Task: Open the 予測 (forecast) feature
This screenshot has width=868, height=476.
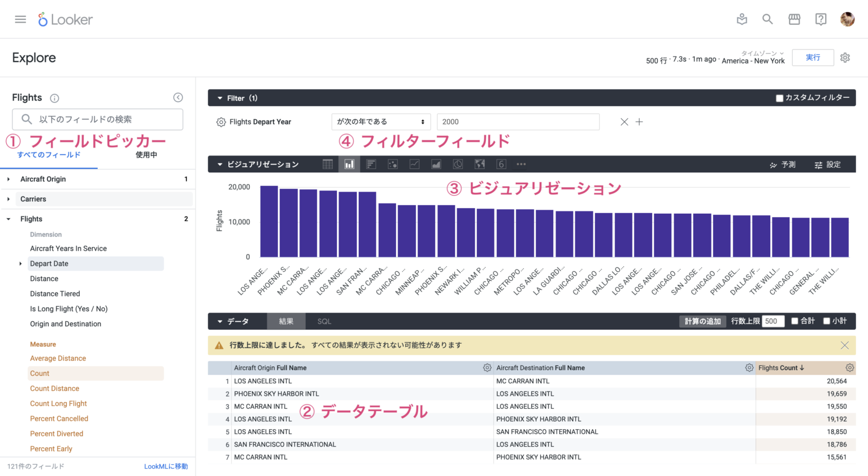Action: pos(783,164)
